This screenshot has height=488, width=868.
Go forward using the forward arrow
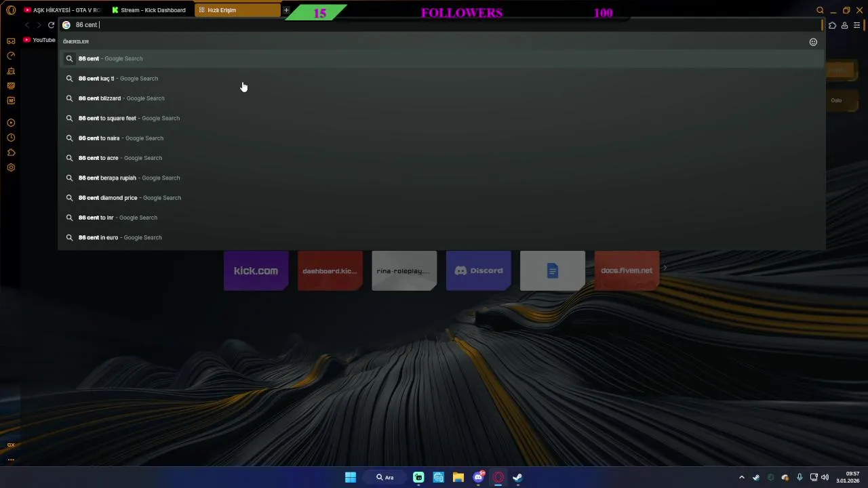(x=39, y=25)
